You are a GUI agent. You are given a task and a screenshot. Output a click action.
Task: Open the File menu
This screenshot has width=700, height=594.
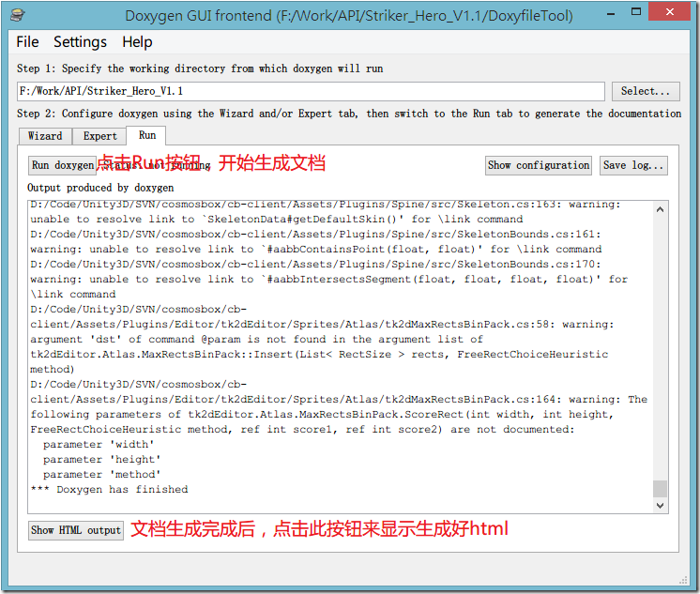point(27,42)
